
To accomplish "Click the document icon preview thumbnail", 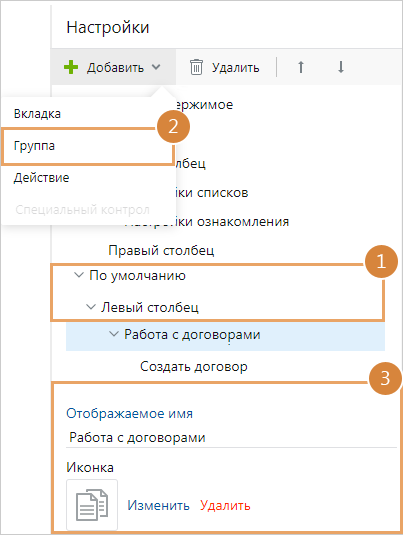I will [x=92, y=505].
